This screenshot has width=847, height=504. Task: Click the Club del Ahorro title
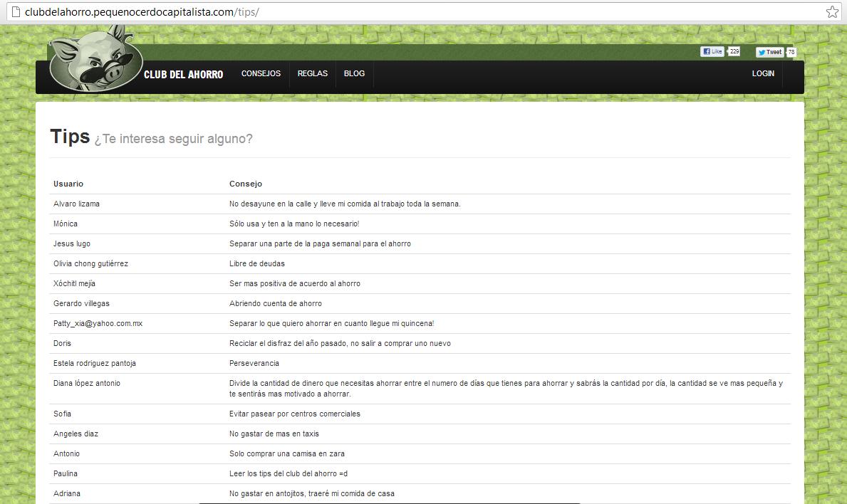pos(183,75)
